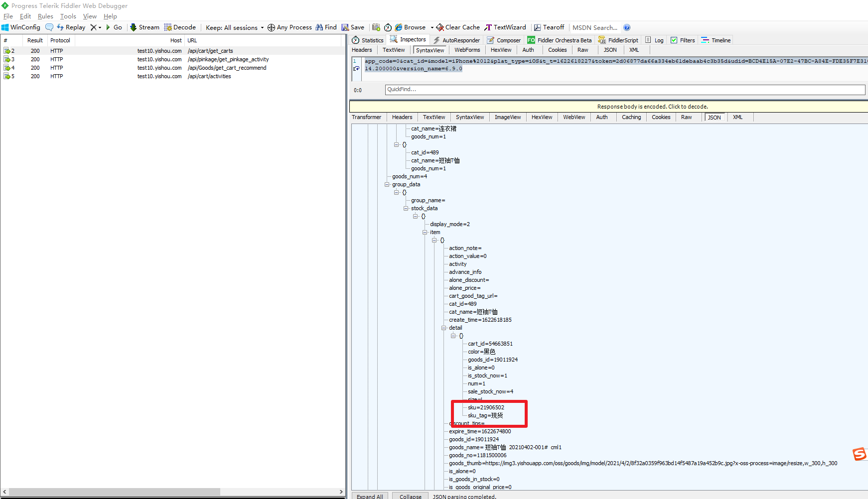
Task: Click Expand All button
Action: coord(370,497)
